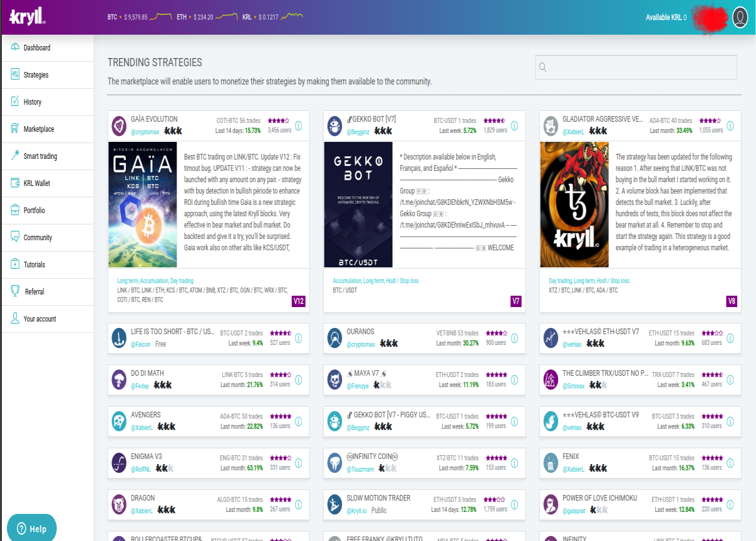Click info icon on FENIX row
The height and width of the screenshot is (541, 756).
click(x=730, y=463)
